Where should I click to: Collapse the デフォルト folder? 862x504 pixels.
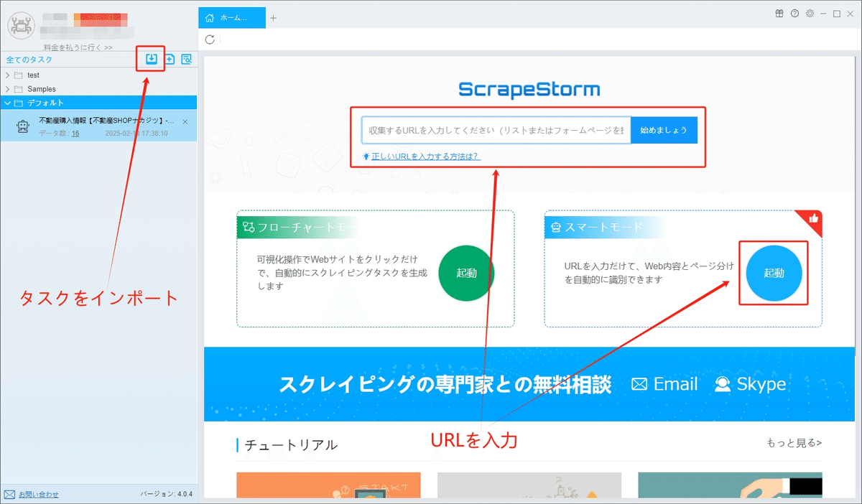[8, 103]
